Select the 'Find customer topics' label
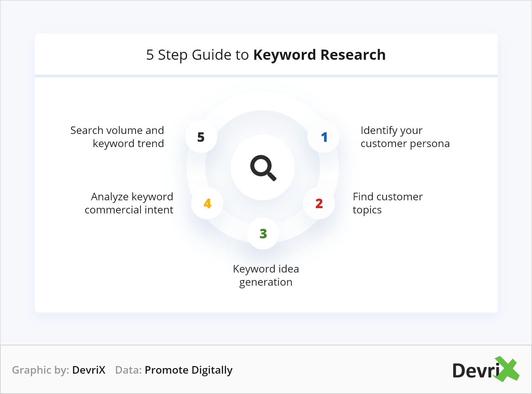This screenshot has width=532, height=394. pos(388,203)
